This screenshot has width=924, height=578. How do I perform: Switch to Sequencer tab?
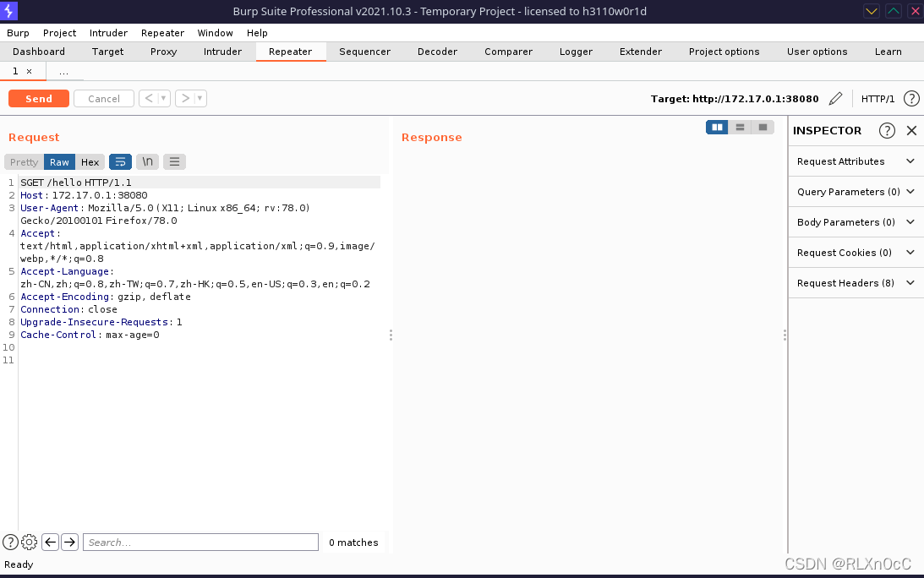pos(364,52)
